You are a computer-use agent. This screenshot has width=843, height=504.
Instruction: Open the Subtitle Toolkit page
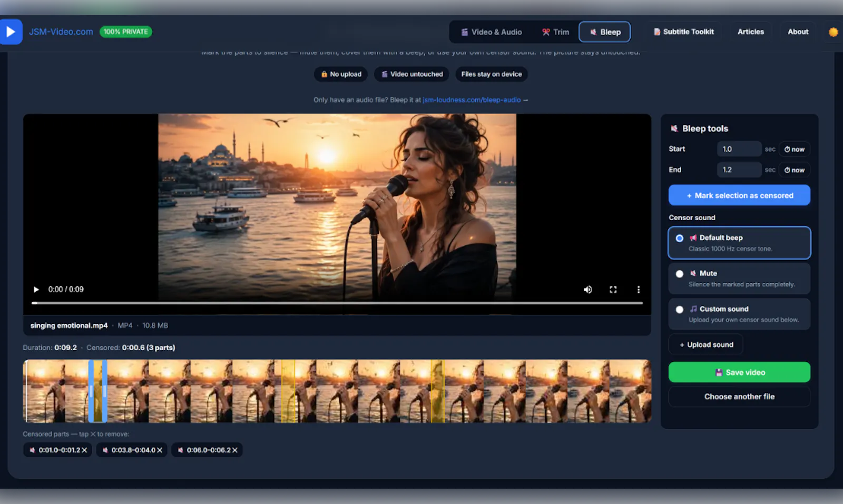[x=683, y=32]
